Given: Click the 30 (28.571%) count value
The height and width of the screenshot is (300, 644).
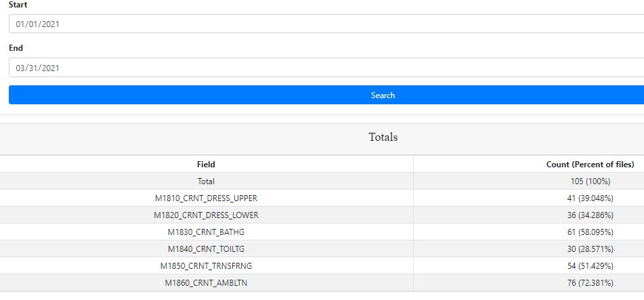Looking at the screenshot, I should coord(589,249).
